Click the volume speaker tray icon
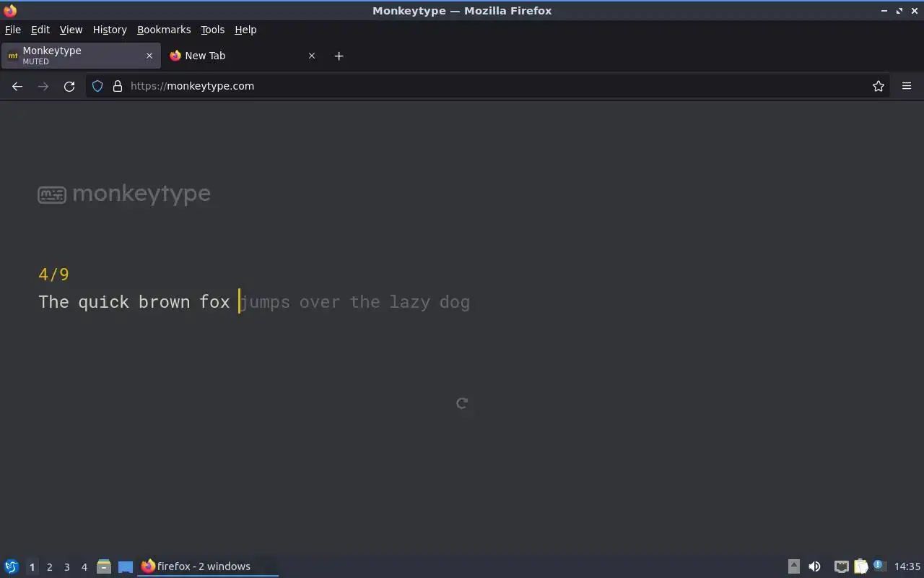The height and width of the screenshot is (578, 924). click(814, 566)
